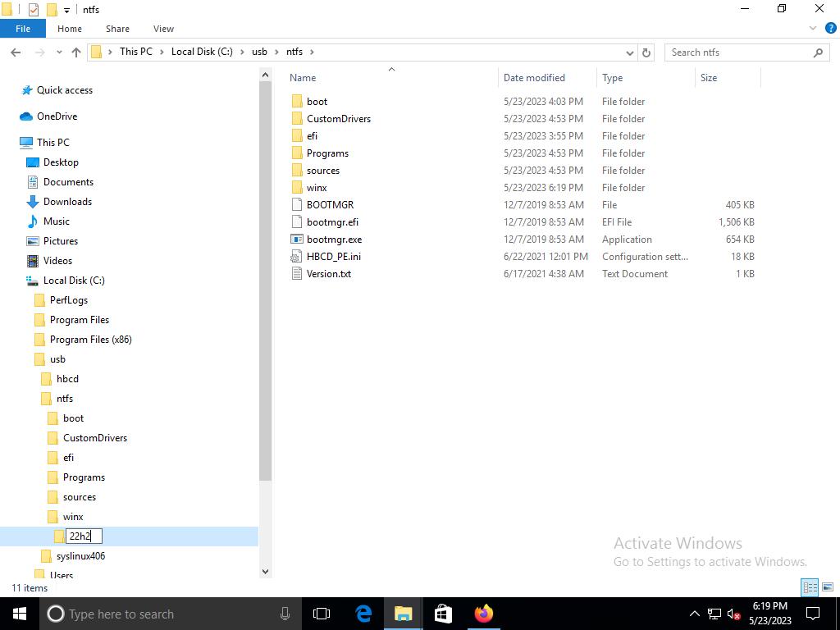840x630 pixels.
Task: Open Microsoft Edge from the taskbar
Action: [363, 614]
